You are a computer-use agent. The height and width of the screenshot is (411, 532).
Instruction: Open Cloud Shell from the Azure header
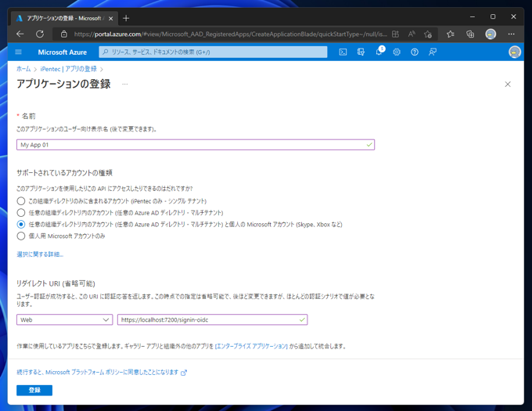(343, 52)
